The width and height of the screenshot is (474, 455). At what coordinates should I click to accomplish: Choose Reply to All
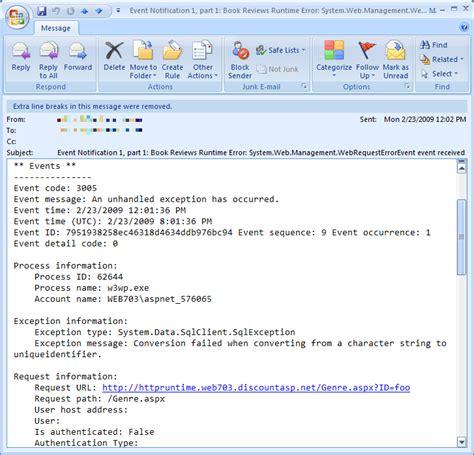pyautogui.click(x=49, y=60)
